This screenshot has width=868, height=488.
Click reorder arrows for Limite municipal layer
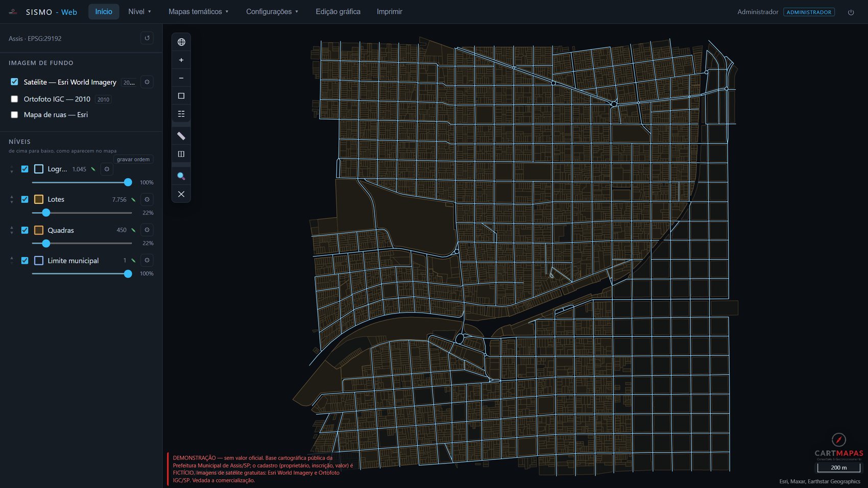click(x=12, y=260)
